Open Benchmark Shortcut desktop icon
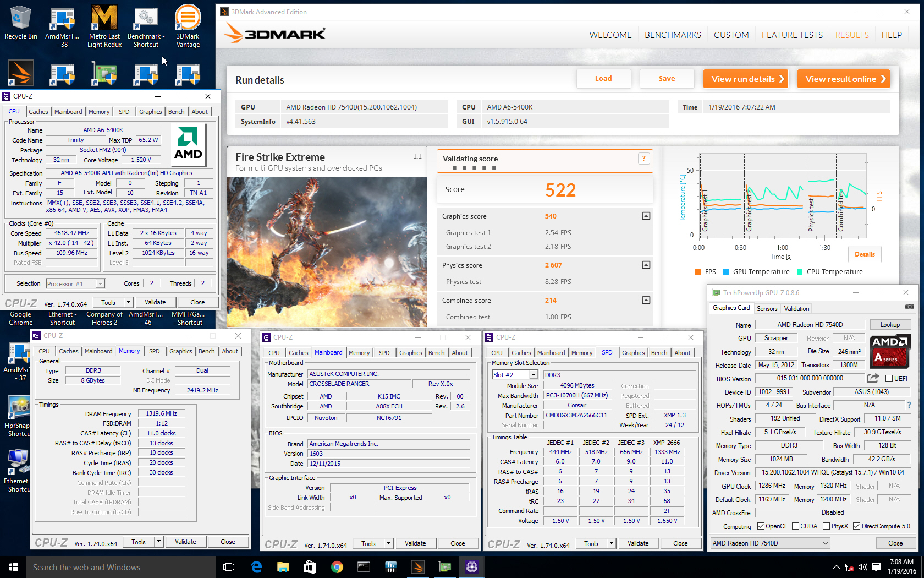This screenshot has width=924, height=578. (146, 26)
